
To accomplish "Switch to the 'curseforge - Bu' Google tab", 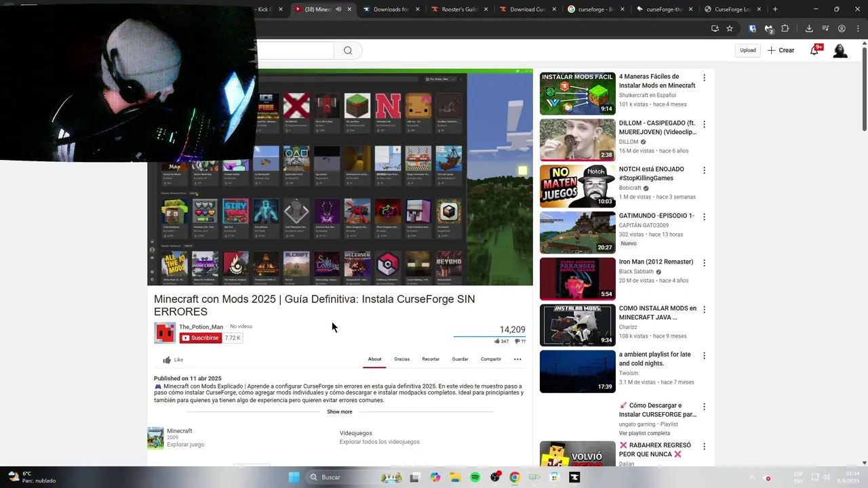I will pyautogui.click(x=597, y=9).
